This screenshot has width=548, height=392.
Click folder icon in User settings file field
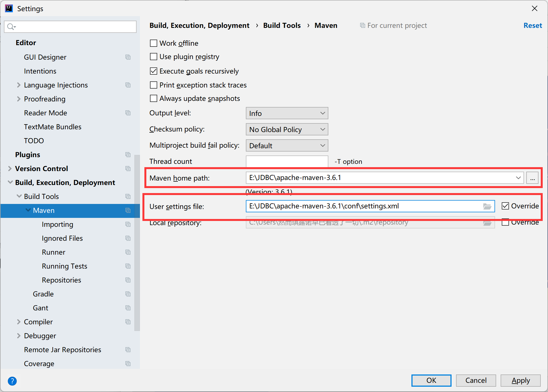(487, 206)
